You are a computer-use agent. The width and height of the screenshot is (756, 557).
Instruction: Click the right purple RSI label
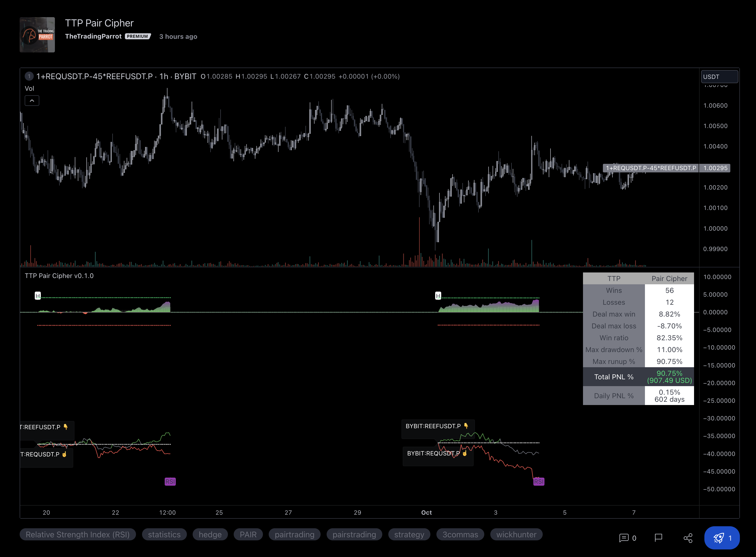click(x=538, y=481)
